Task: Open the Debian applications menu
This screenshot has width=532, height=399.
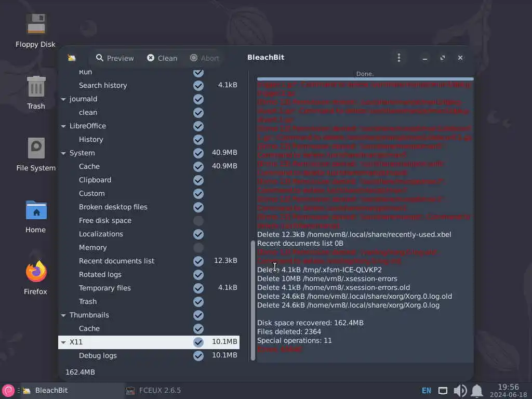Action: 8,391
